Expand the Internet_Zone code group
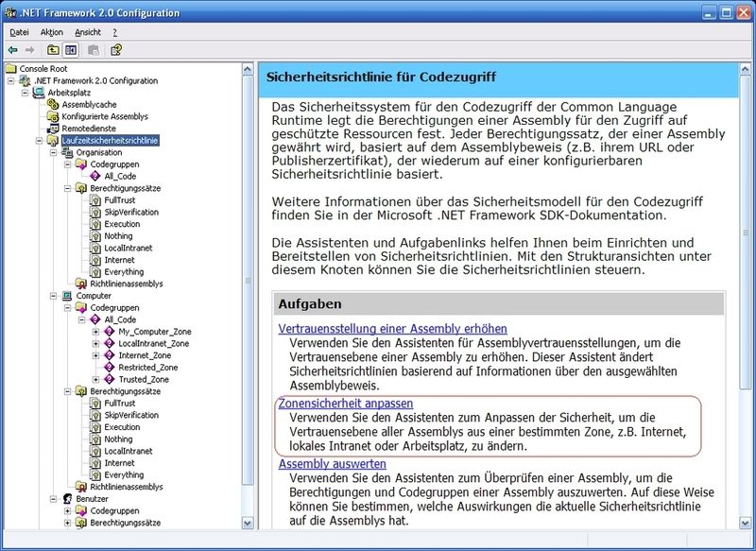The width and height of the screenshot is (756, 551). click(96, 355)
